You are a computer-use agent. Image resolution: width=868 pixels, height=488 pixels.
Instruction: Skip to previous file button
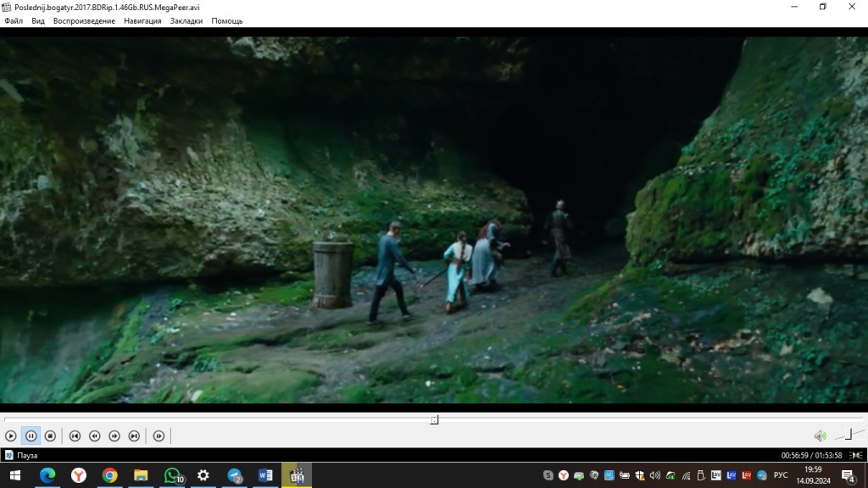(75, 435)
